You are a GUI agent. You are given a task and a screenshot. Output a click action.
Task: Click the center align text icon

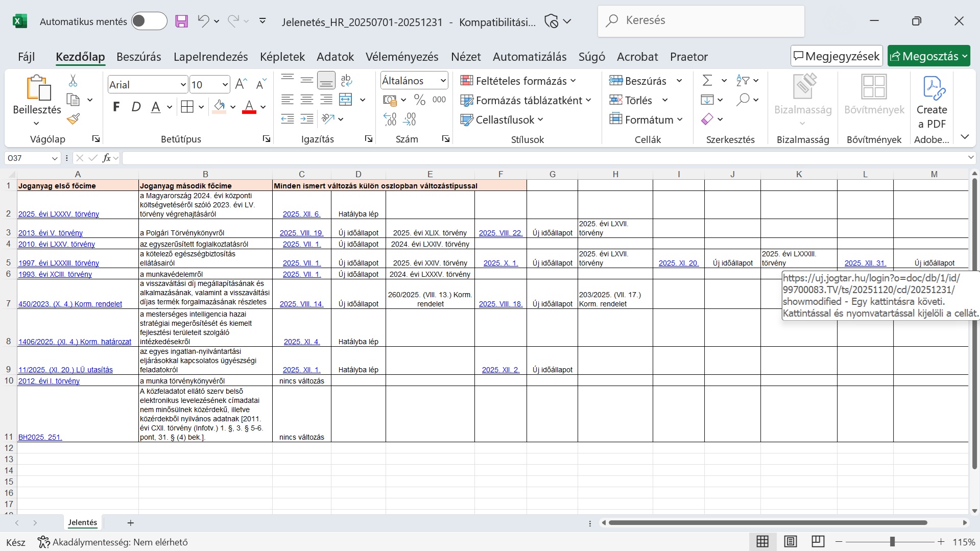pos(307,100)
